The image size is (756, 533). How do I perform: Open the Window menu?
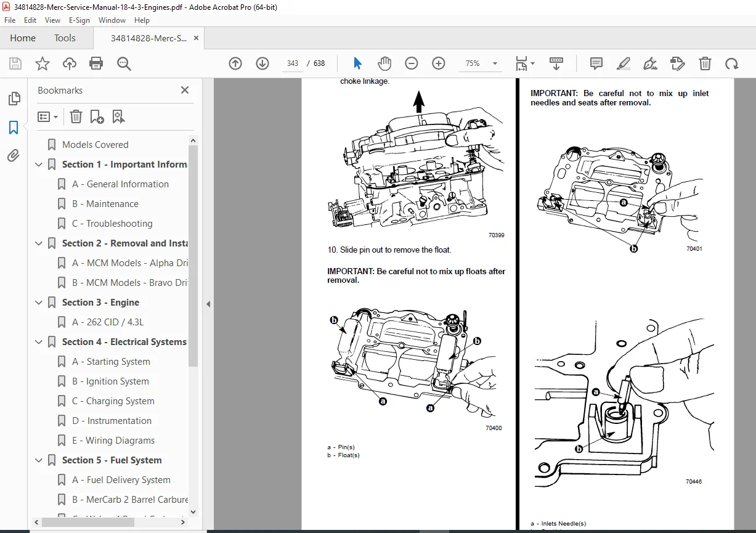point(112,20)
